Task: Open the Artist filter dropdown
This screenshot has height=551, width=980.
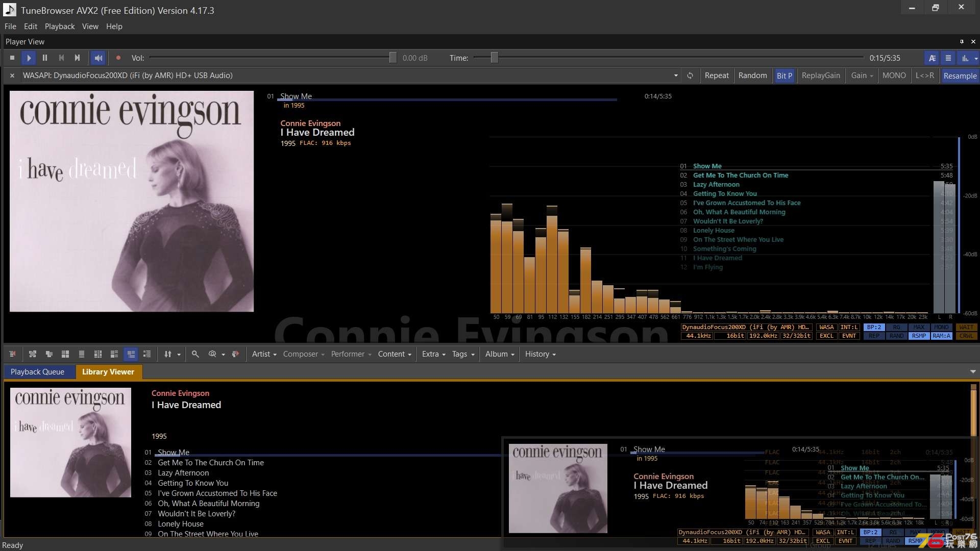Action: [264, 354]
